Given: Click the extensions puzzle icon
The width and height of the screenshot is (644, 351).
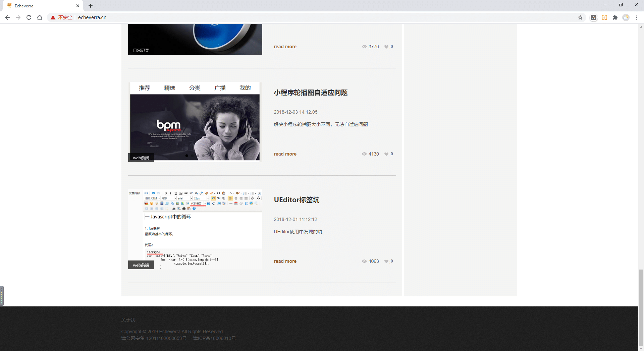Looking at the screenshot, I should coord(615,17).
